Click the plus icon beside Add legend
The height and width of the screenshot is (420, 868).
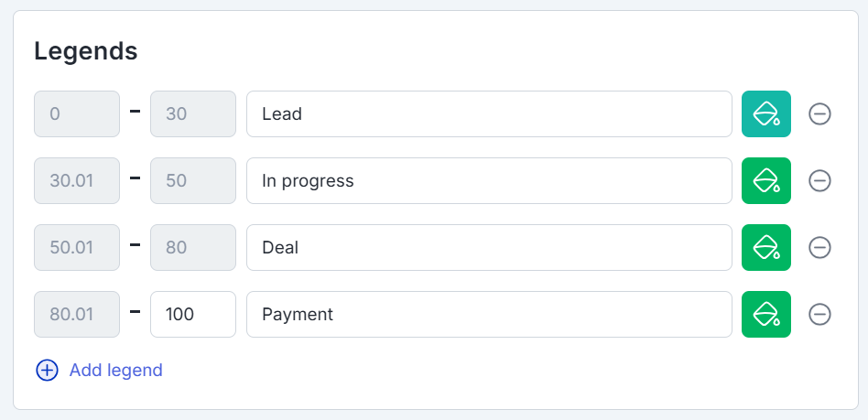[47, 371]
